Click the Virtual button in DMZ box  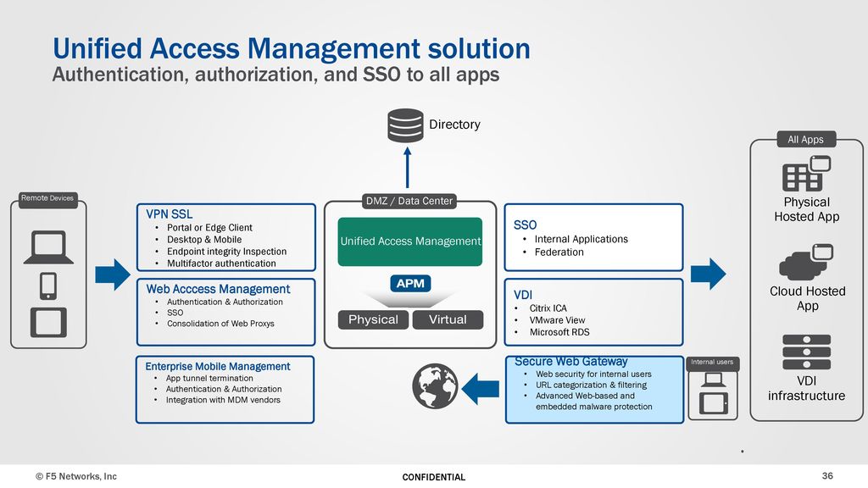pyautogui.click(x=448, y=319)
